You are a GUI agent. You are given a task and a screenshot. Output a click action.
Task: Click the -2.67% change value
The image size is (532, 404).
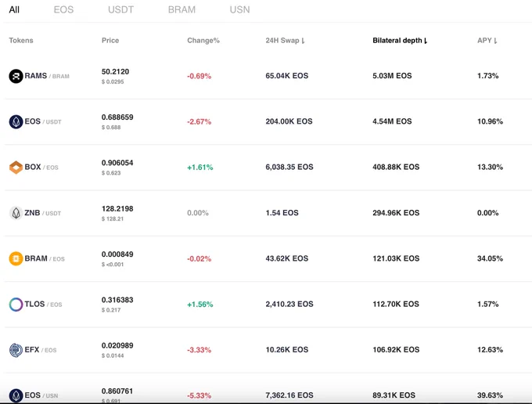(199, 121)
